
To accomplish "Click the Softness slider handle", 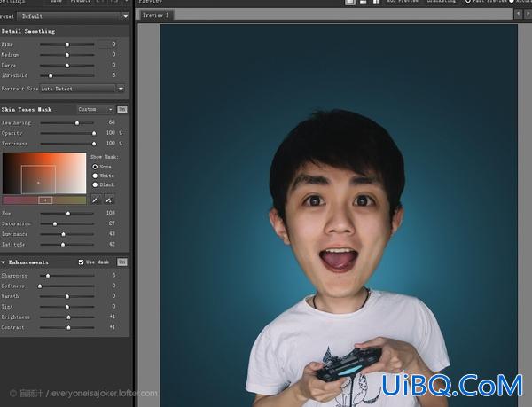I will pos(40,286).
